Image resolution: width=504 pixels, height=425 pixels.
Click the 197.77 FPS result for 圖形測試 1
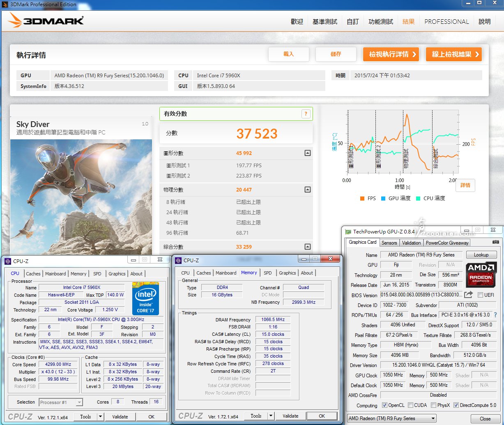click(x=249, y=166)
